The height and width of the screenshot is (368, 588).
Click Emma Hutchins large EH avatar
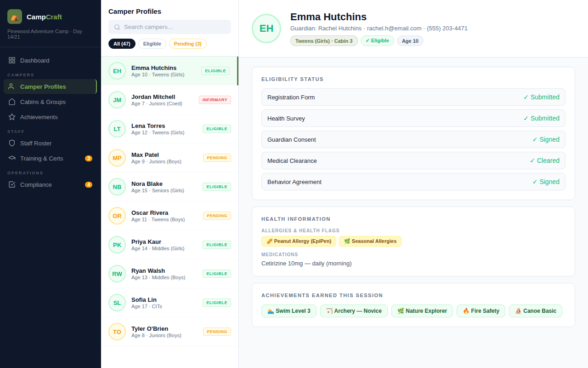point(266,29)
